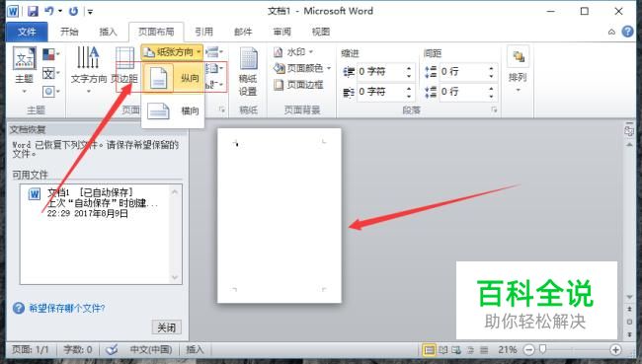Screen dimensions: 642x364
Task: Click the 21% zoom level
Action: [x=508, y=349]
